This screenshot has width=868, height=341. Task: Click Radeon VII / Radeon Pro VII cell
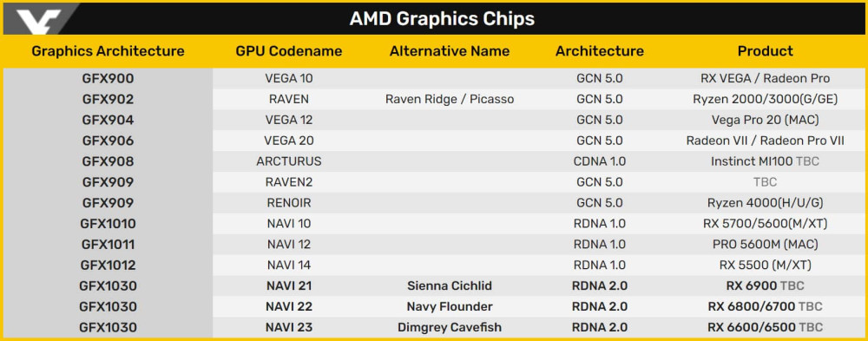pyautogui.click(x=765, y=141)
